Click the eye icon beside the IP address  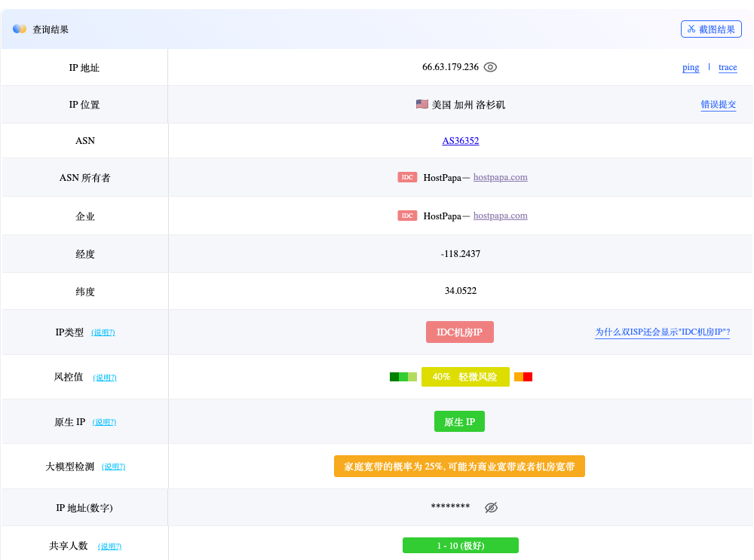click(x=490, y=67)
